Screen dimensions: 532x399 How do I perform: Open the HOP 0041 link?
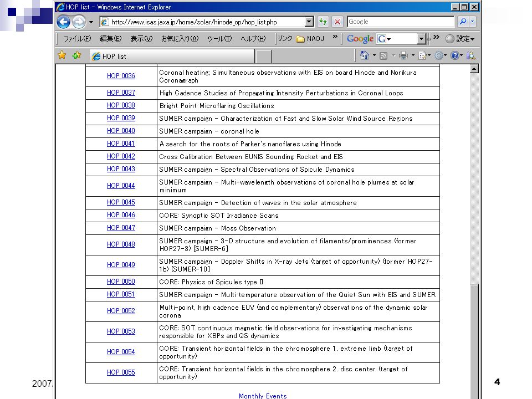pyautogui.click(x=121, y=144)
